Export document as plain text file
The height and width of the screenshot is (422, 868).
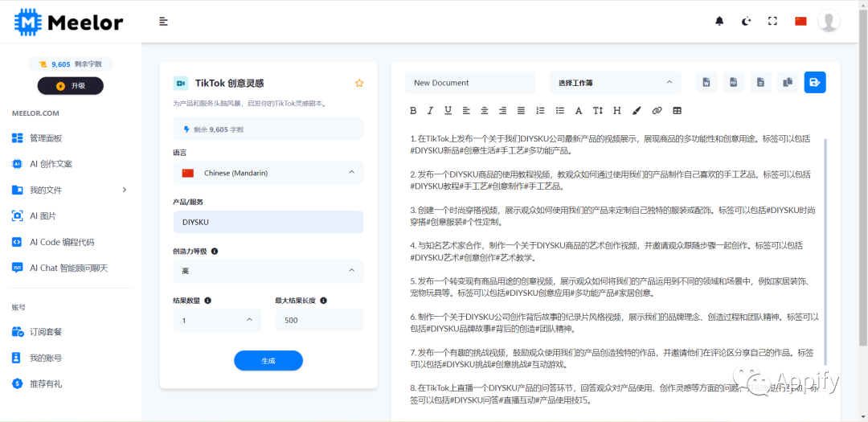tap(760, 83)
